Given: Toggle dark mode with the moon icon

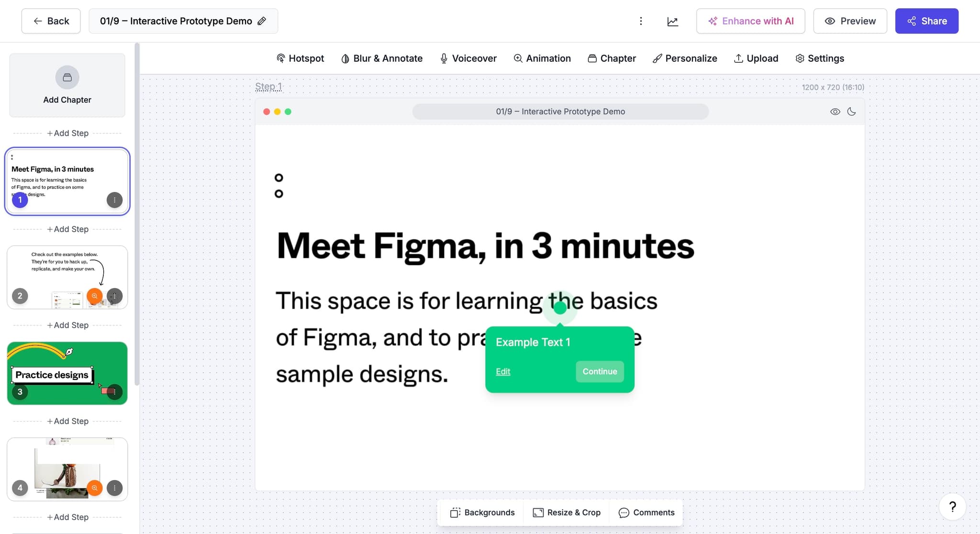Looking at the screenshot, I should coord(851,111).
